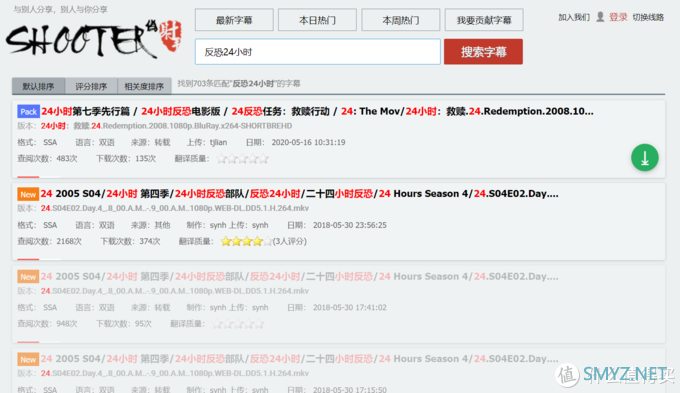Open the 24小时第七季先行篇 subtitle title
Image resolution: width=680 pixels, height=393 pixels.
tap(317, 111)
